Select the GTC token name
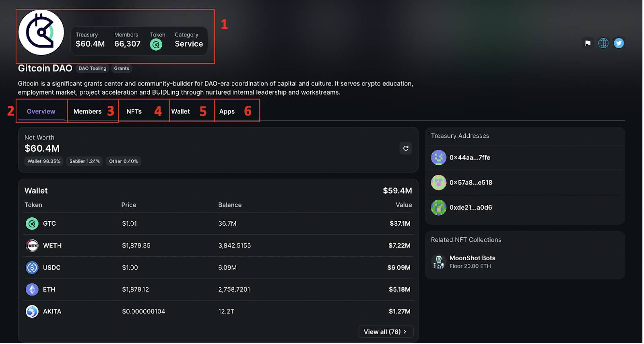 click(50, 223)
